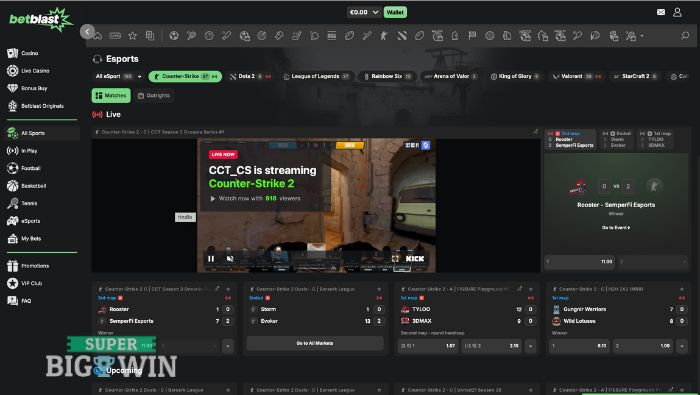Expand markets arrow on TYLOO vs 3DMAX card
700x395 pixels.
(531, 346)
